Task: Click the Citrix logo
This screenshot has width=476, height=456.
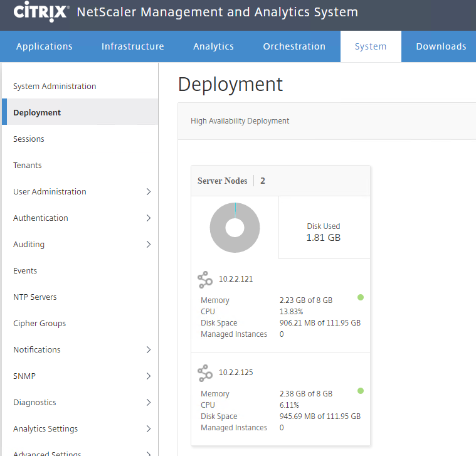Action: pyautogui.click(x=41, y=11)
